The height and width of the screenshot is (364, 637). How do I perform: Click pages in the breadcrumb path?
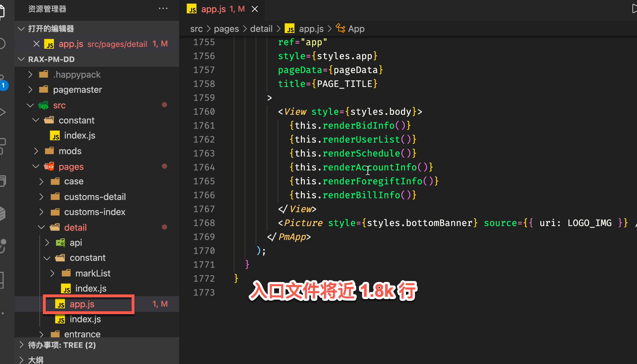[x=226, y=29]
